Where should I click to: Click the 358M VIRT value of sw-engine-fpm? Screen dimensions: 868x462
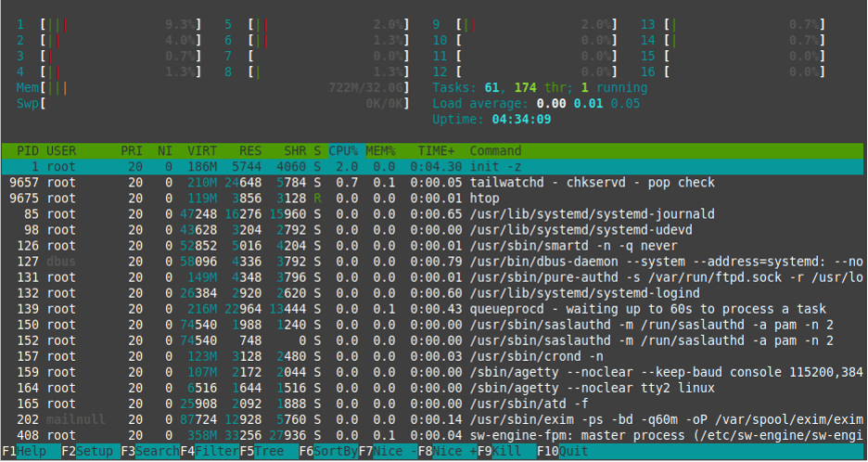pos(202,435)
